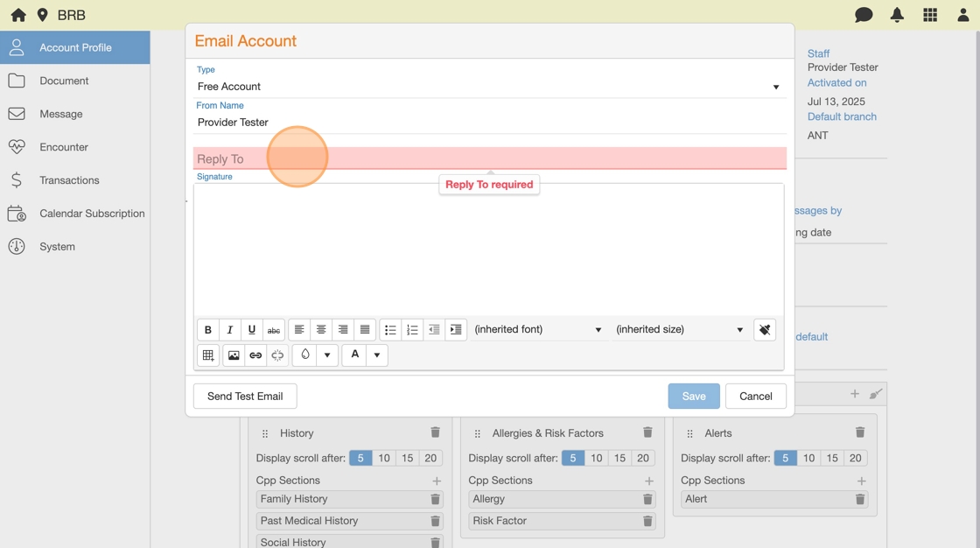
Task: Toggle bold formatting in signature editor
Action: [x=208, y=330]
